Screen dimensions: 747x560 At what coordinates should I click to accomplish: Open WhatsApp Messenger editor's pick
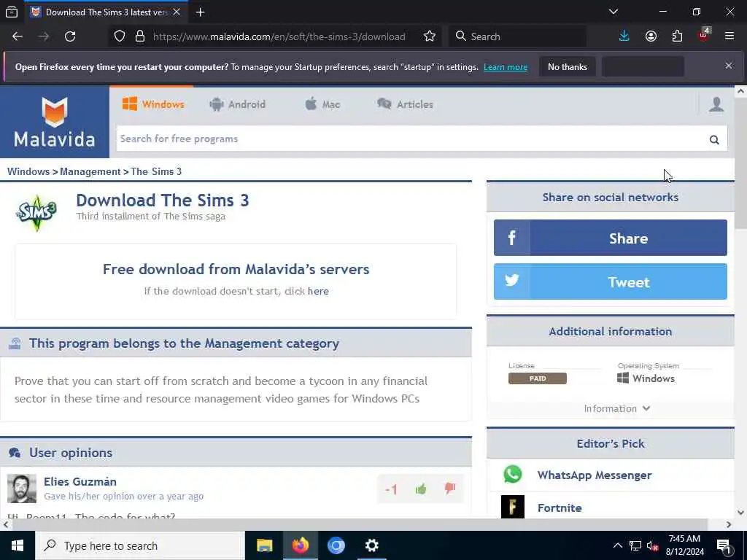[x=594, y=475]
